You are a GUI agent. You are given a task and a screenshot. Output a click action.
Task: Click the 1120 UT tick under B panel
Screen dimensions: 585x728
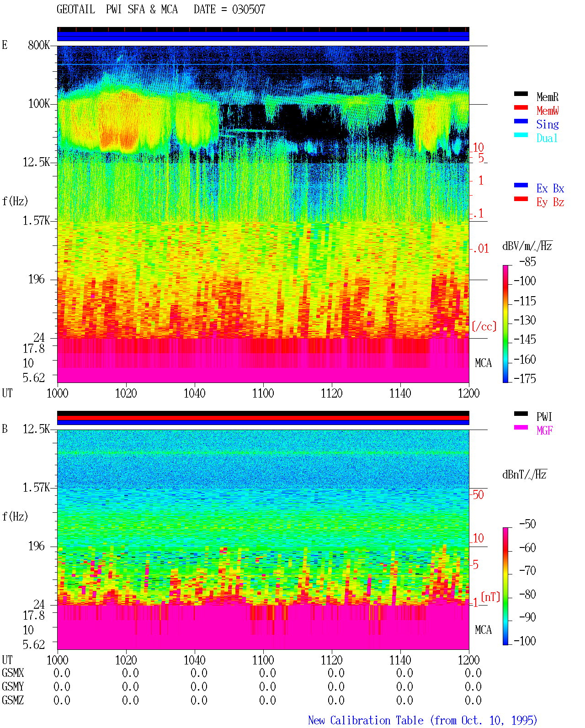(x=331, y=660)
